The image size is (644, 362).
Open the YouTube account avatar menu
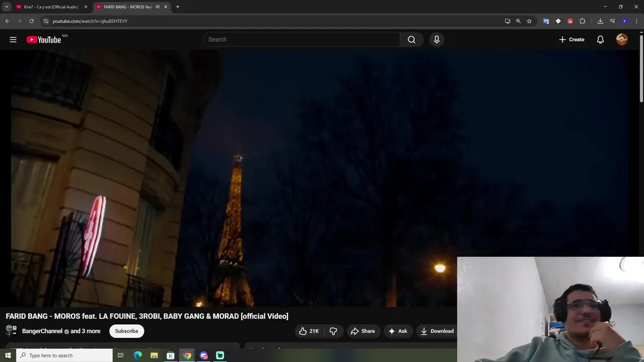tap(622, 40)
